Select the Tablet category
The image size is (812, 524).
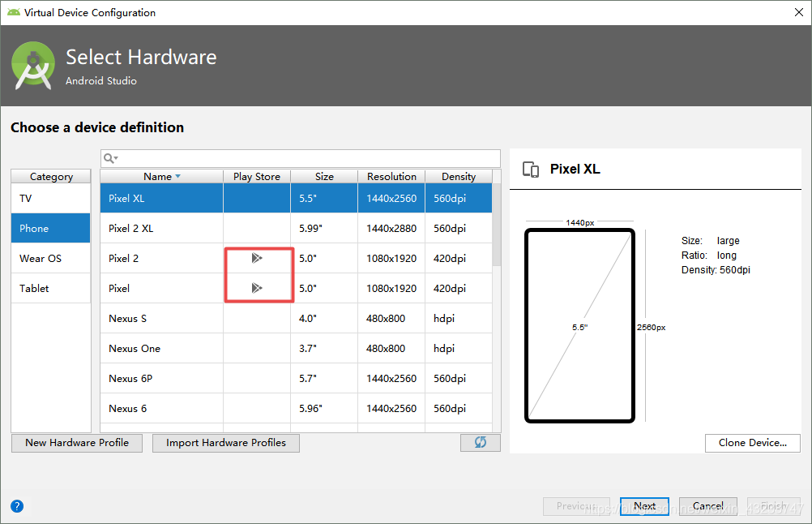[51, 288]
